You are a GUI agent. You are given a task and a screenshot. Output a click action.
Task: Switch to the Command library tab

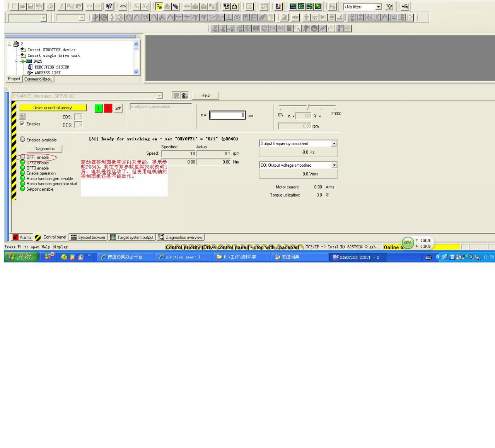38,79
